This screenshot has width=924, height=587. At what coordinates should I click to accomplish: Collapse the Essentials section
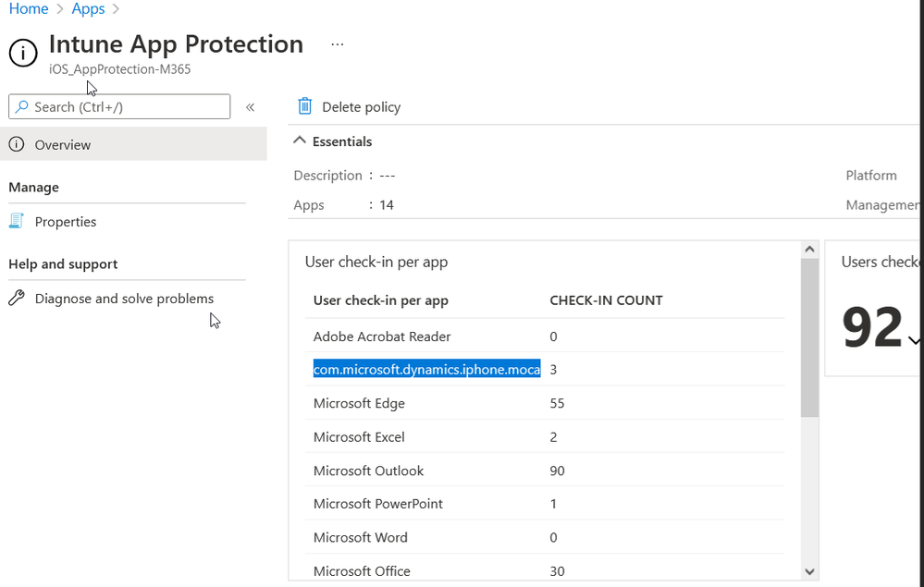(299, 140)
